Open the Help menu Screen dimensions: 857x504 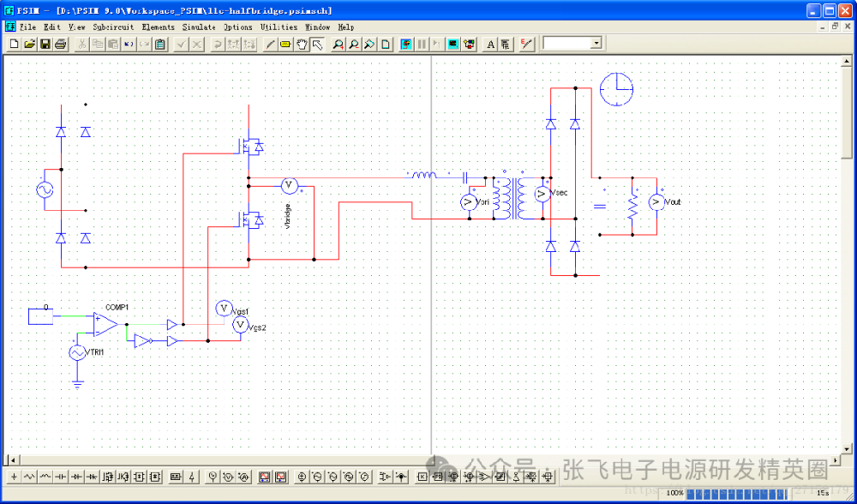point(346,27)
